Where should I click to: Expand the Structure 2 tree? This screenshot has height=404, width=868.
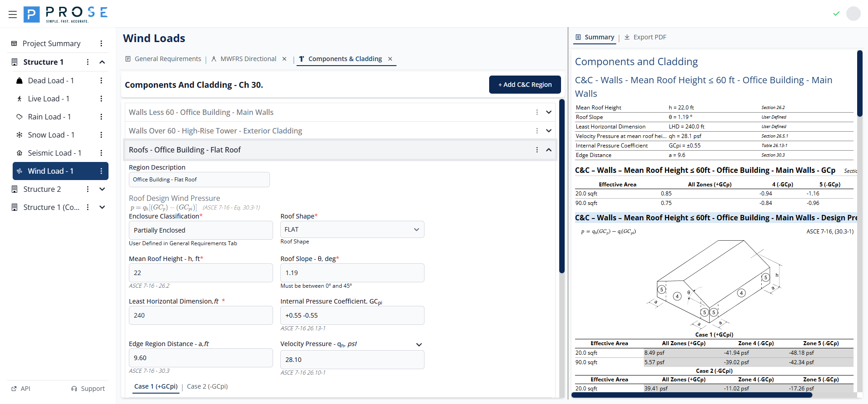pyautogui.click(x=102, y=189)
